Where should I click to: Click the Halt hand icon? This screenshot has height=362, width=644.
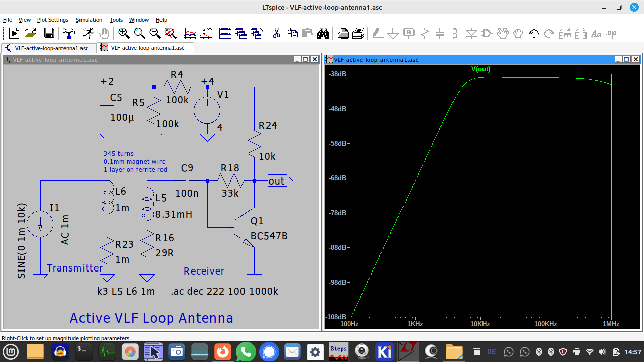104,33
